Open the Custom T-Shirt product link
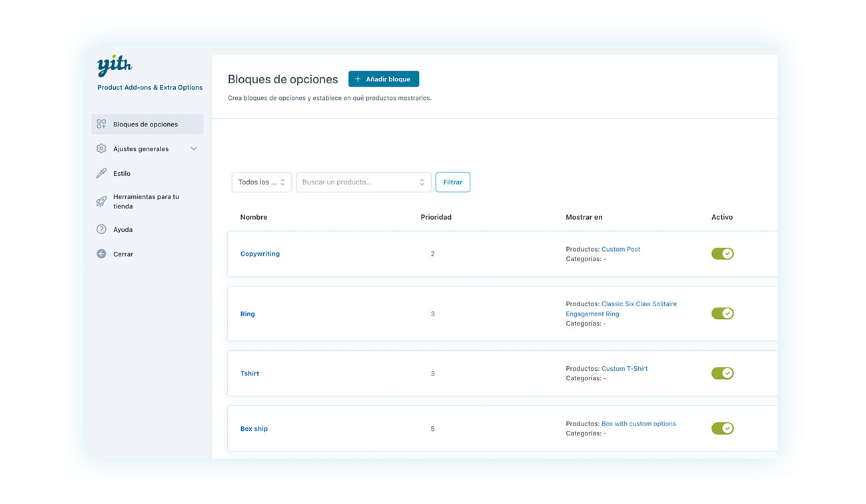The image size is (866, 504). click(624, 369)
